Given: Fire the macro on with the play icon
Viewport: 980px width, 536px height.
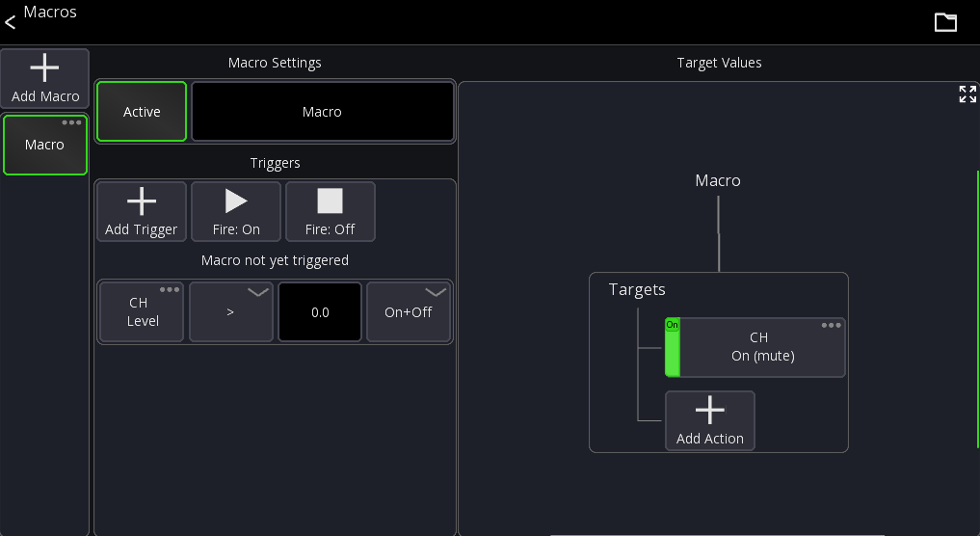Looking at the screenshot, I should pos(236,211).
